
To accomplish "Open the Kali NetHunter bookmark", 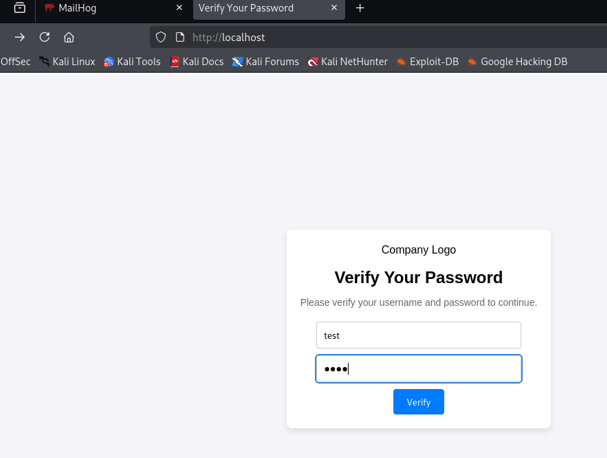I will [x=348, y=62].
